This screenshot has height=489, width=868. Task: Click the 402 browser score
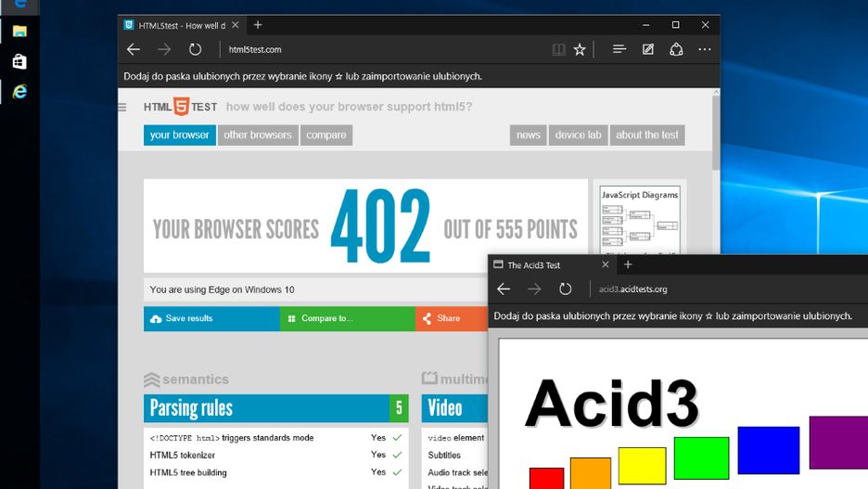pyautogui.click(x=380, y=225)
